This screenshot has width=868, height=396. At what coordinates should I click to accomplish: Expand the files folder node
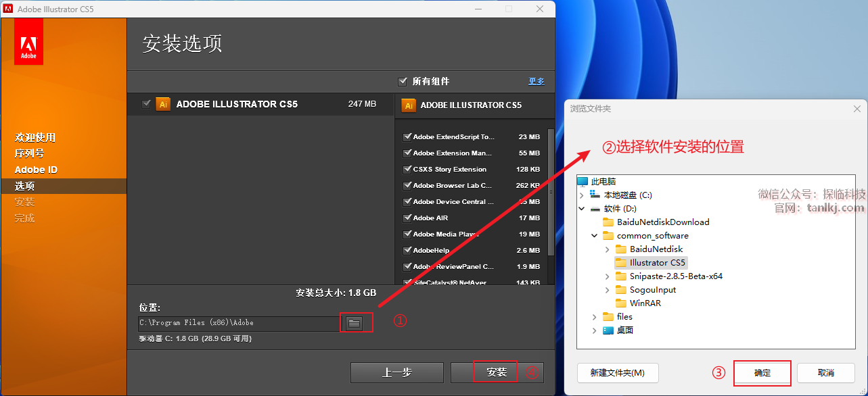[595, 317]
